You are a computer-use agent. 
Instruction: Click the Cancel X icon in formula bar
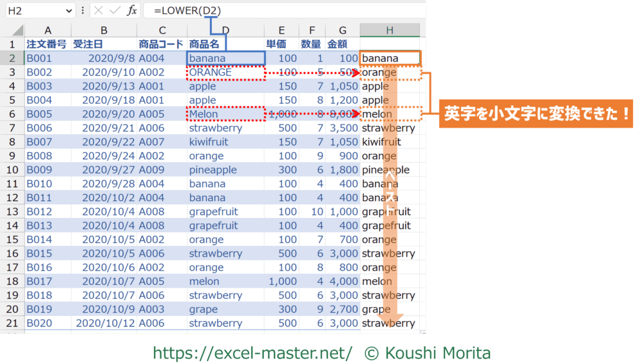click(99, 11)
